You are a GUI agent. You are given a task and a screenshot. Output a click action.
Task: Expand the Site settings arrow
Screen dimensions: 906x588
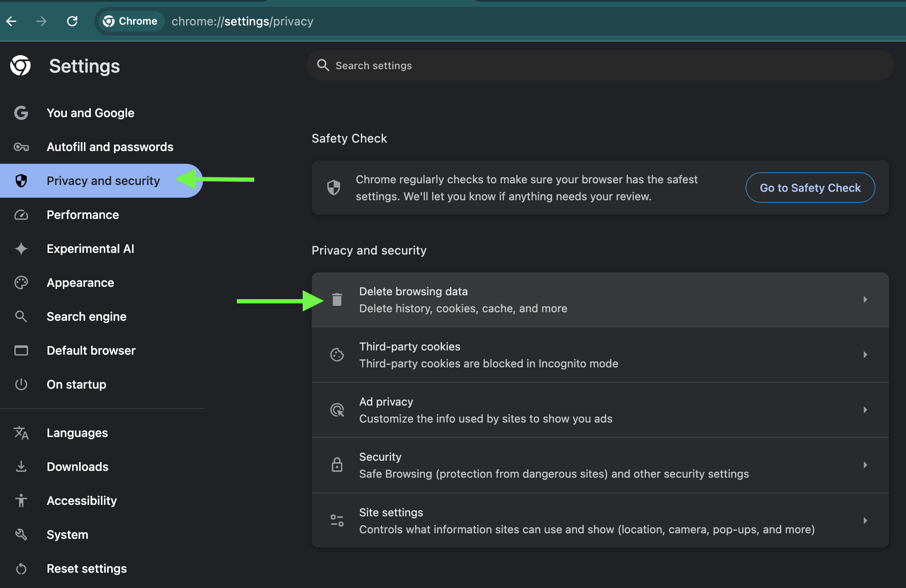pos(865,520)
